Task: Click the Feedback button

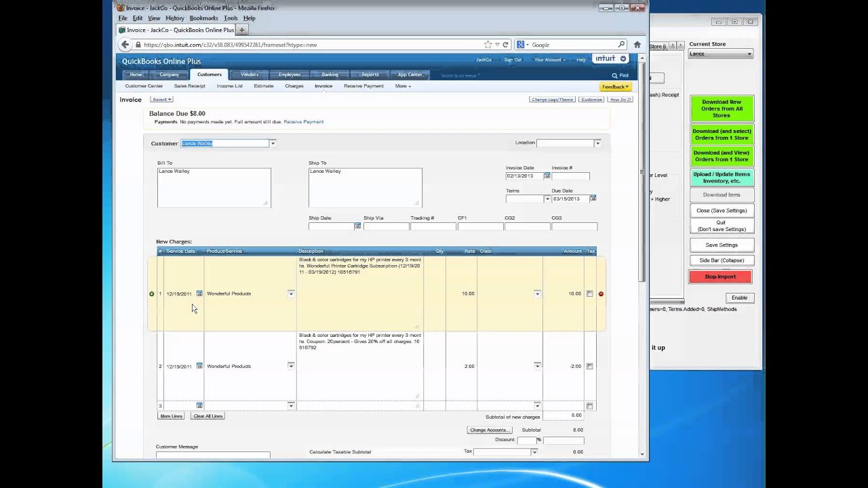Action: (616, 87)
